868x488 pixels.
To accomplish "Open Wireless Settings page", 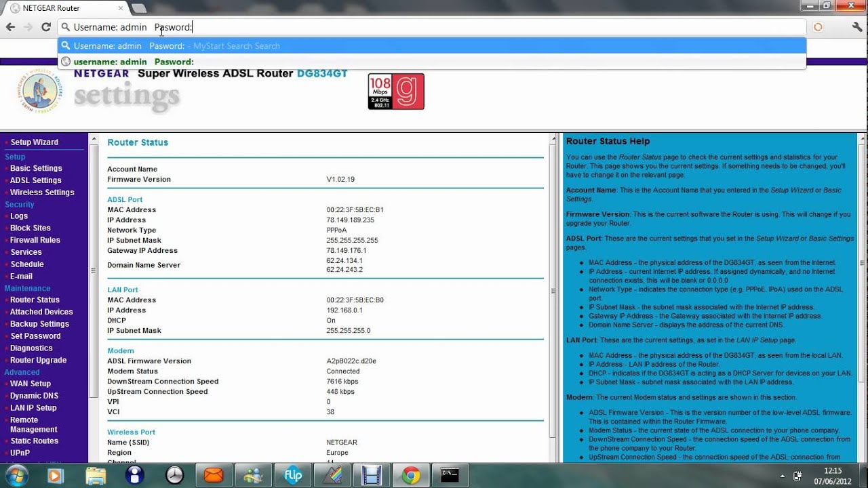I will point(42,192).
